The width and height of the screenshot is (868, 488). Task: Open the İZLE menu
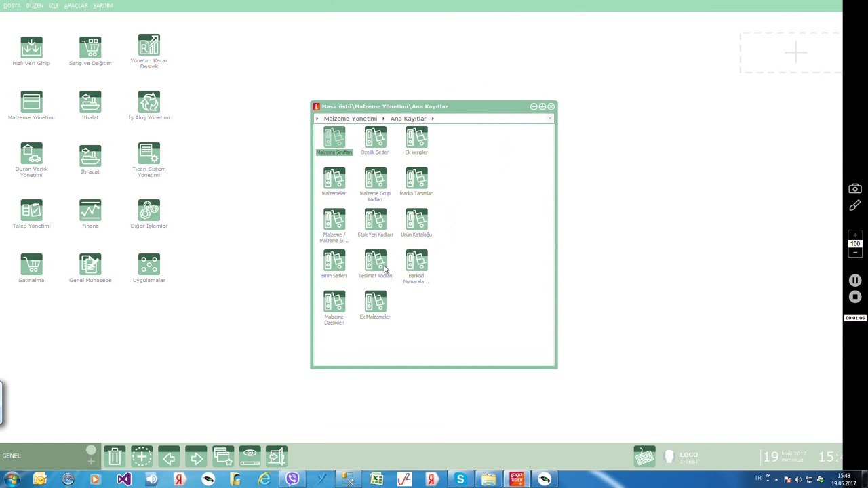coord(54,5)
